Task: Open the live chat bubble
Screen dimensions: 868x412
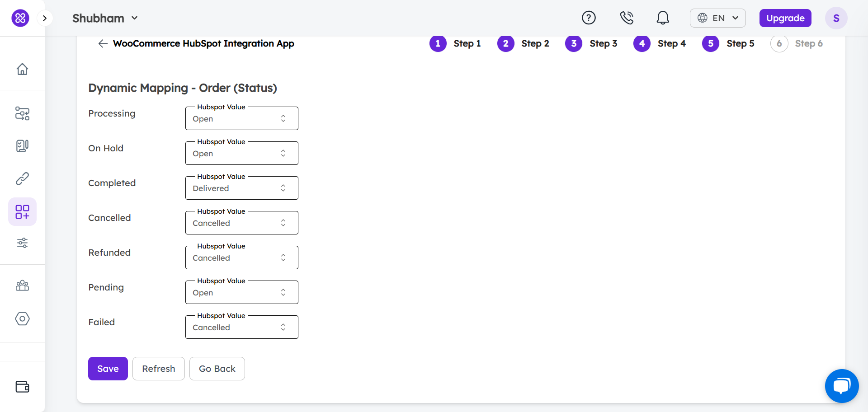Action: click(x=842, y=386)
